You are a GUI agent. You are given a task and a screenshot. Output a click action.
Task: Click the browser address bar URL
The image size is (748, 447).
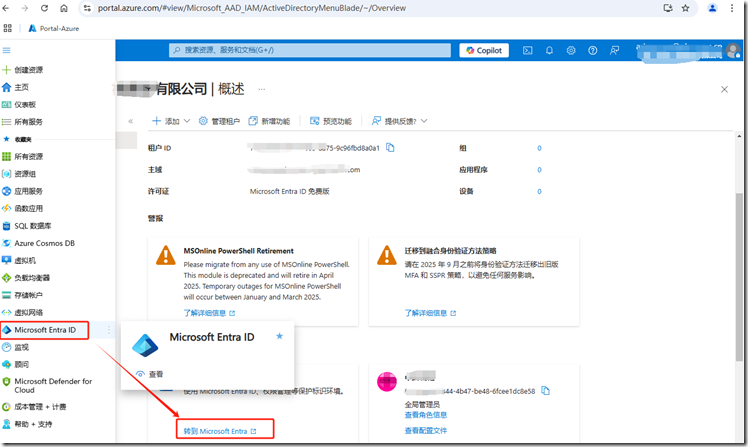tap(252, 8)
